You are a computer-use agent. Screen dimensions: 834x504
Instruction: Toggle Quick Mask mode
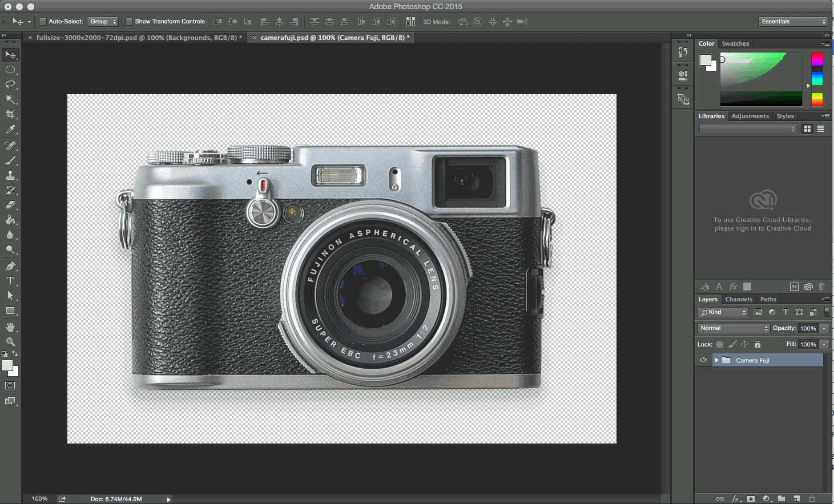[x=10, y=386]
